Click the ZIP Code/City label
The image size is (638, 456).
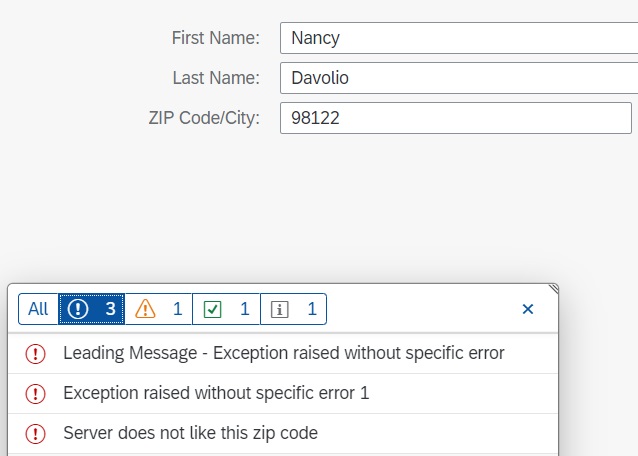(x=204, y=118)
